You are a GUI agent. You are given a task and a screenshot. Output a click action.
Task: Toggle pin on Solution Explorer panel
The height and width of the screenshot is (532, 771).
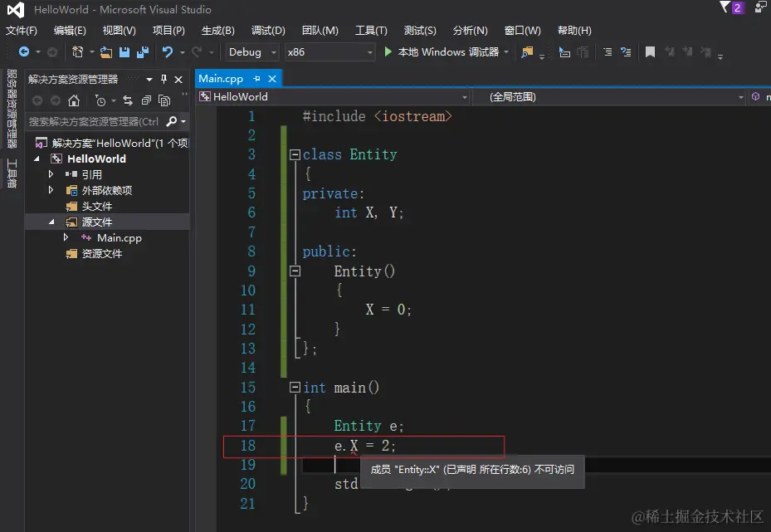pos(163,79)
